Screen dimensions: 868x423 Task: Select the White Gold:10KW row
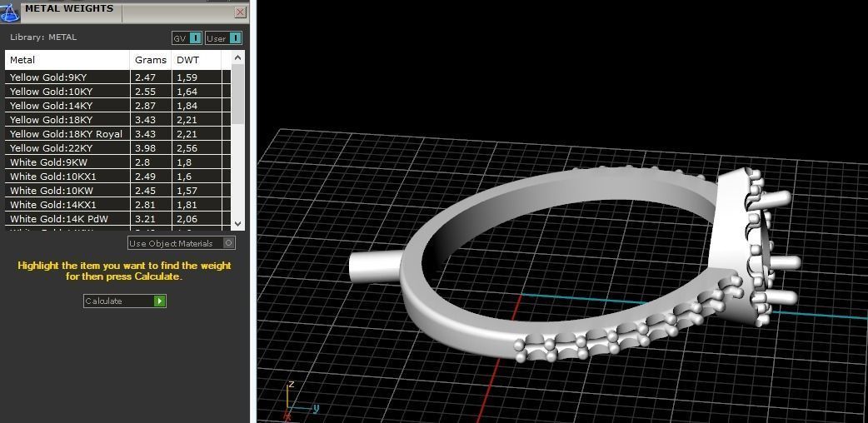[117, 191]
